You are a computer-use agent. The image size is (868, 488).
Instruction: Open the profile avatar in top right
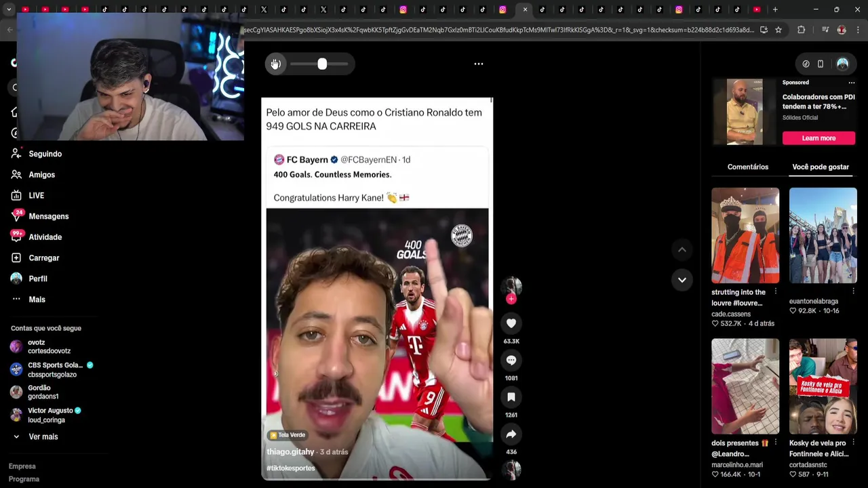pyautogui.click(x=842, y=64)
